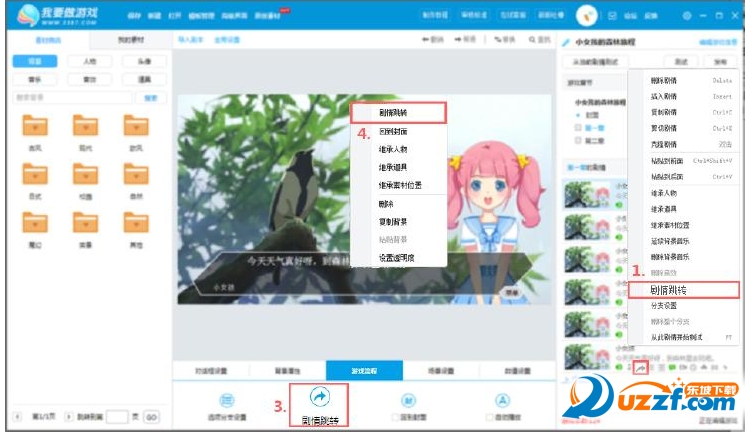Click the 人物 category button
746x435 pixels.
pyautogui.click(x=89, y=61)
